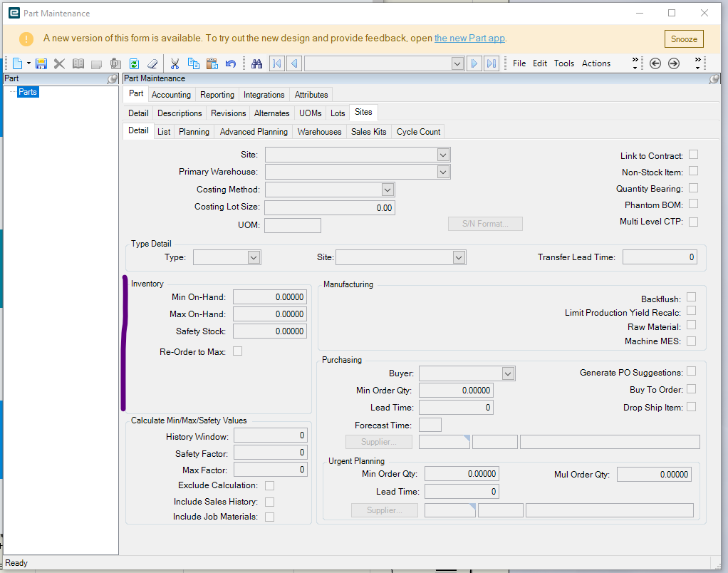Image resolution: width=728 pixels, height=573 pixels.
Task: Check the Re-Order to Max box
Action: (x=238, y=351)
